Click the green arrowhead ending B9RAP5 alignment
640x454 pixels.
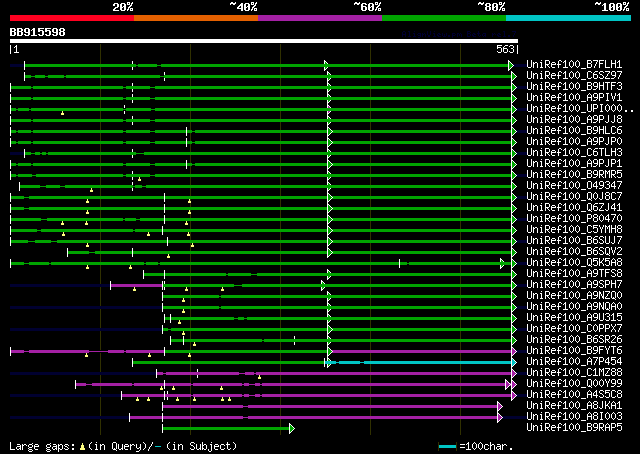(x=292, y=429)
